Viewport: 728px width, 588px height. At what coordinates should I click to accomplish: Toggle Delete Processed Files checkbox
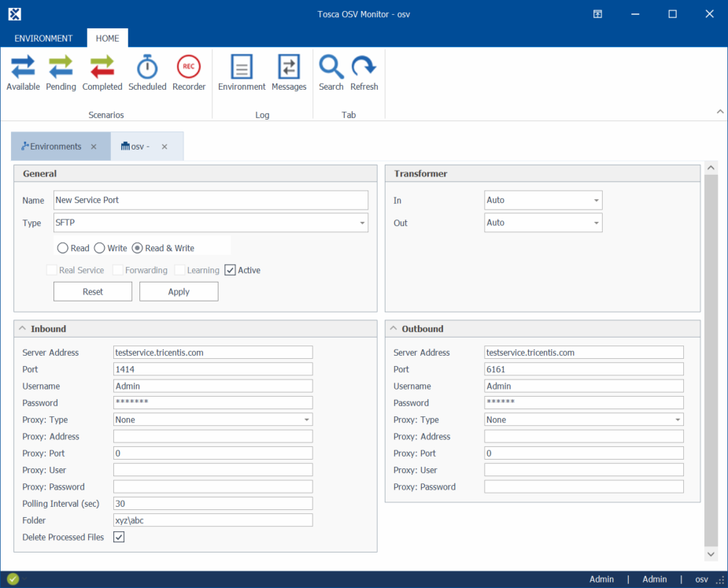119,537
